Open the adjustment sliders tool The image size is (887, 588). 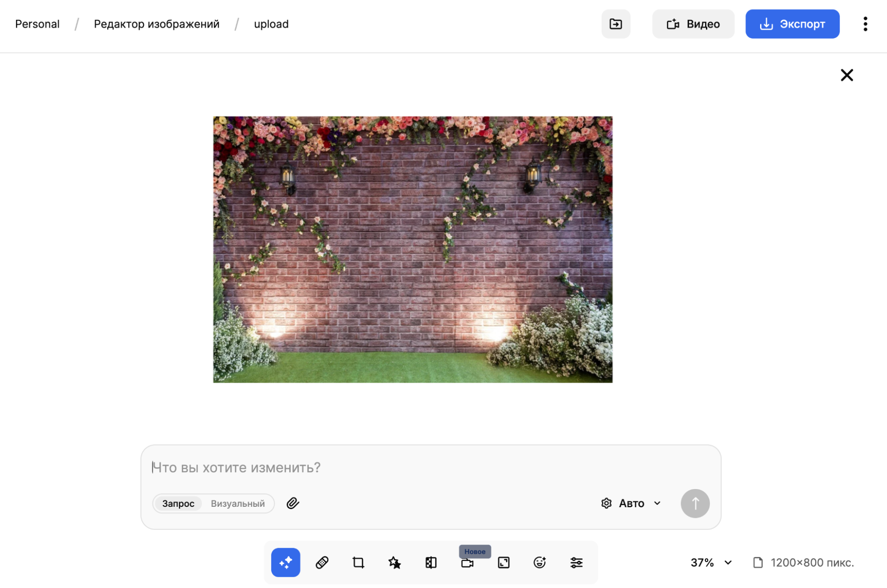(576, 562)
